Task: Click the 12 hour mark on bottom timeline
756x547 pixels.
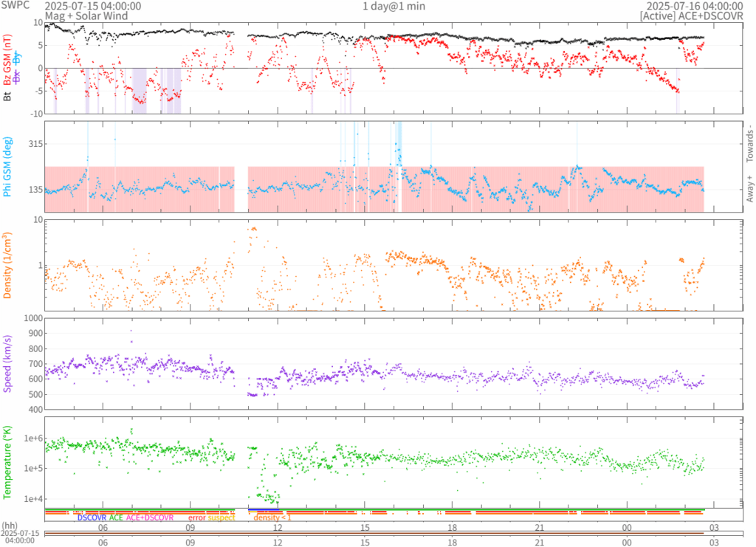Action: 278,542
